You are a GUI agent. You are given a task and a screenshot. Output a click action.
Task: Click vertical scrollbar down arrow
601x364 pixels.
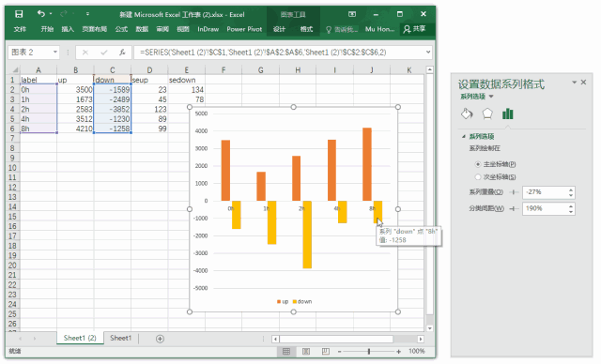pyautogui.click(x=430, y=328)
